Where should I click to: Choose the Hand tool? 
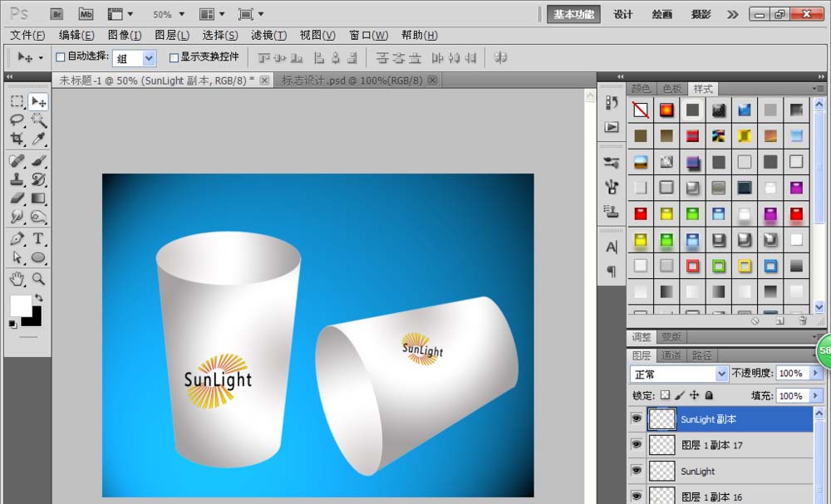[x=17, y=278]
